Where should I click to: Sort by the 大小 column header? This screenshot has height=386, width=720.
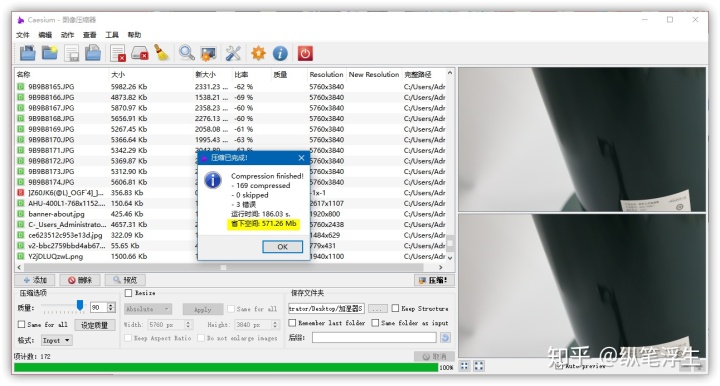point(150,74)
